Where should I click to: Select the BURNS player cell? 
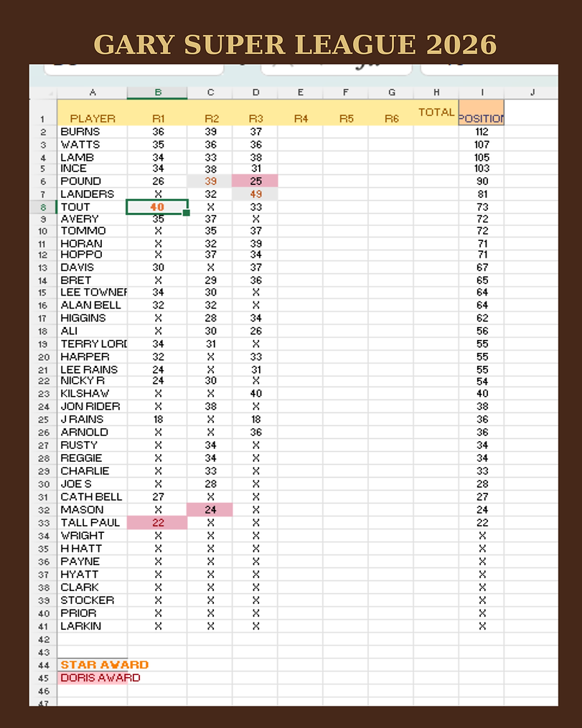[93, 132]
